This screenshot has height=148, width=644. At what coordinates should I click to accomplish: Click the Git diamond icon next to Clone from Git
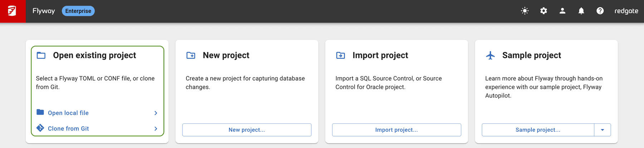(x=40, y=128)
